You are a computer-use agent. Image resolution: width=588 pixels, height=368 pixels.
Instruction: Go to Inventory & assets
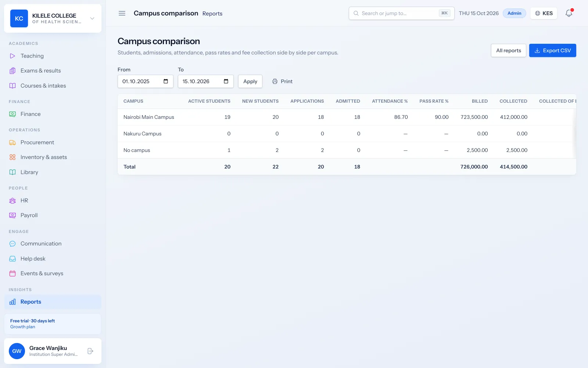click(53, 157)
